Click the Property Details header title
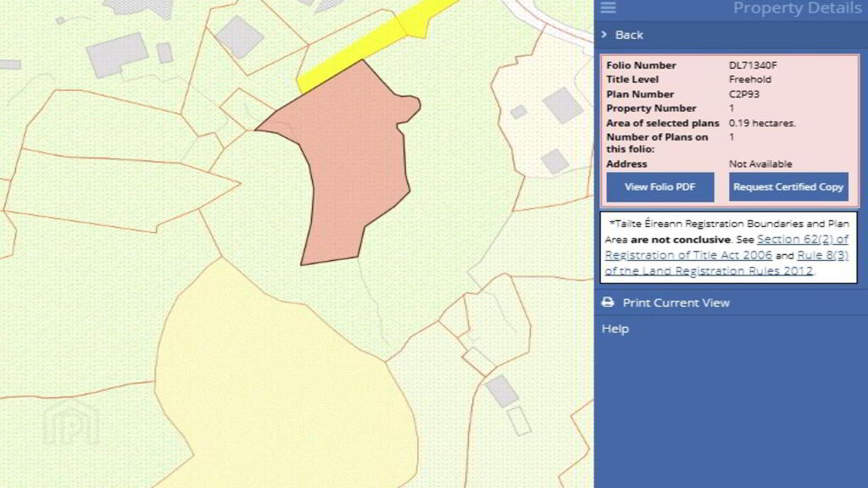Screen dimensions: 868x488 [796, 8]
